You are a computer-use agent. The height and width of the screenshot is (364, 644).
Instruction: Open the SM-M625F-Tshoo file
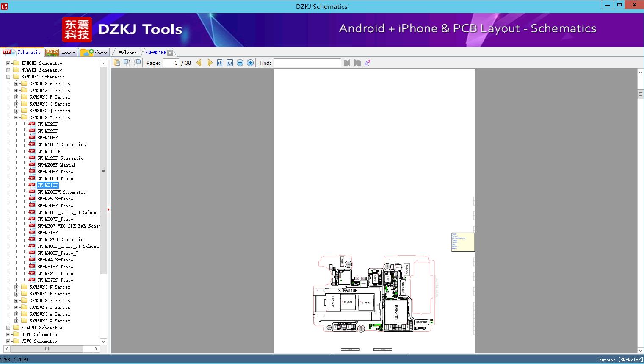tap(55, 273)
